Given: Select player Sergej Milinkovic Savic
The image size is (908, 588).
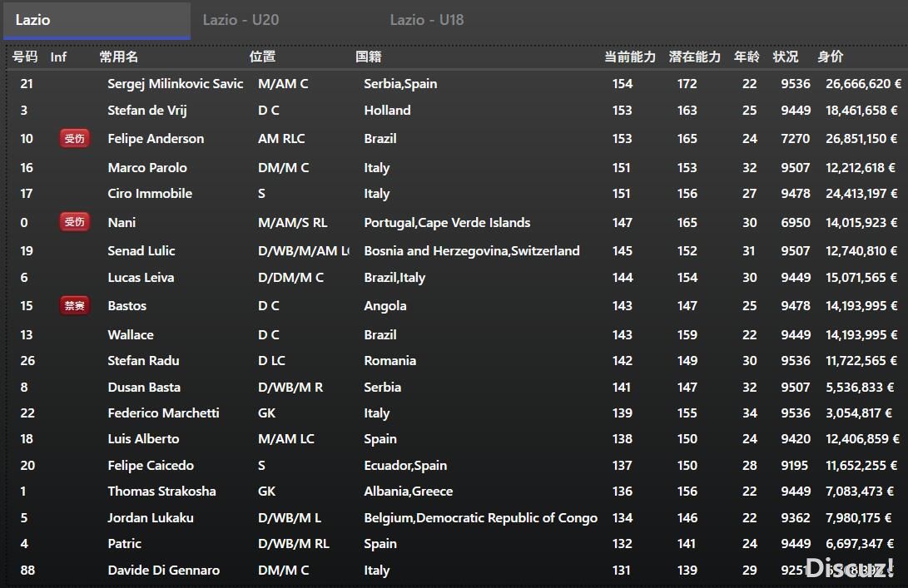Looking at the screenshot, I should pos(176,84).
